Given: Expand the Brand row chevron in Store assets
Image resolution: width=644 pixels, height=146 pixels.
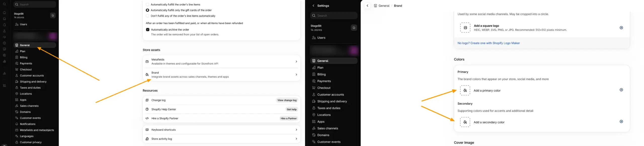Looking at the screenshot, I should pyautogui.click(x=296, y=75).
